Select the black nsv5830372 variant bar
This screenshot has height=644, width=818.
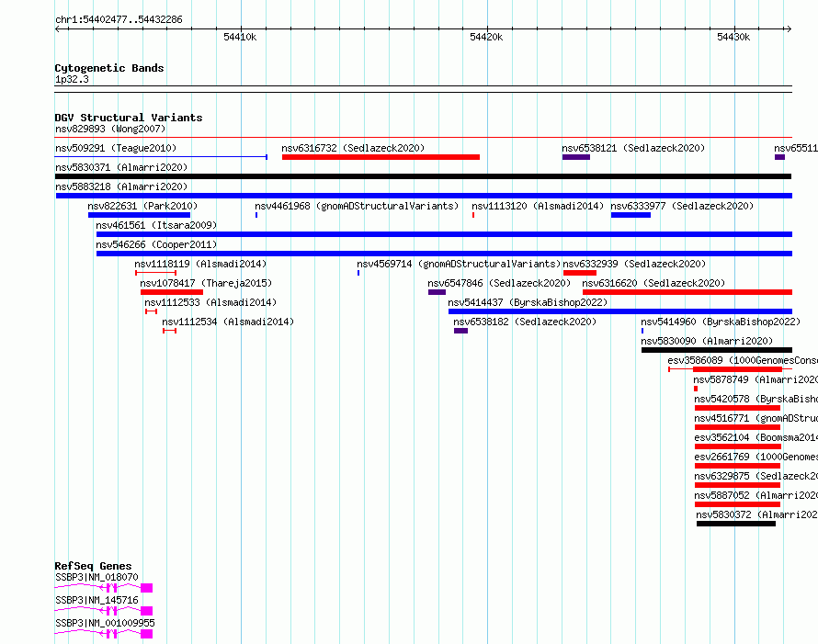pos(736,524)
